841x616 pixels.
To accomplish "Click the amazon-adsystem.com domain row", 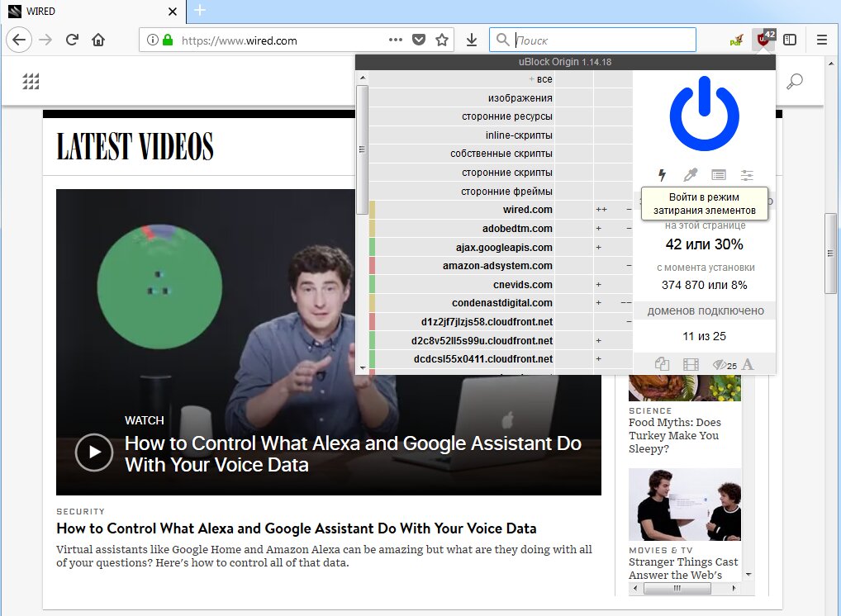I will tap(461, 265).
